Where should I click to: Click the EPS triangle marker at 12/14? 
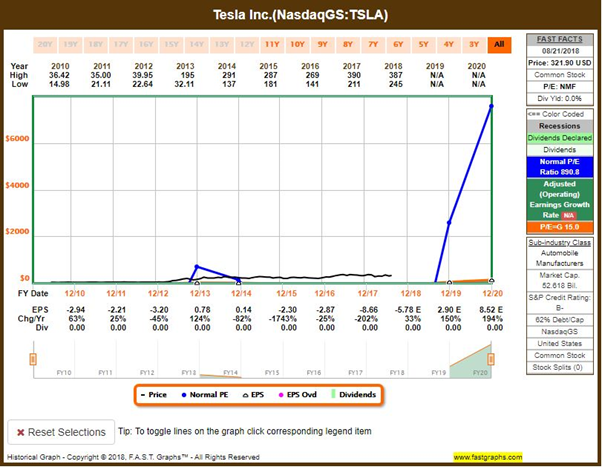pos(238,282)
